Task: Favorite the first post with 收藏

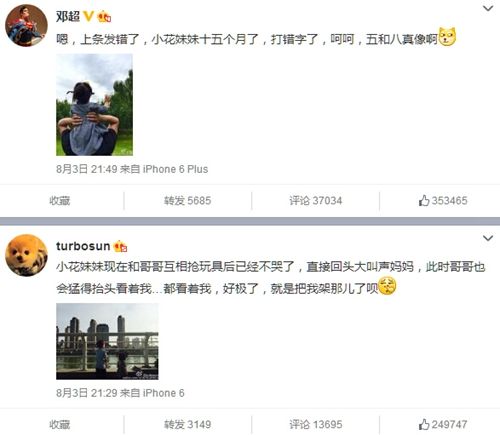Action: tap(60, 201)
